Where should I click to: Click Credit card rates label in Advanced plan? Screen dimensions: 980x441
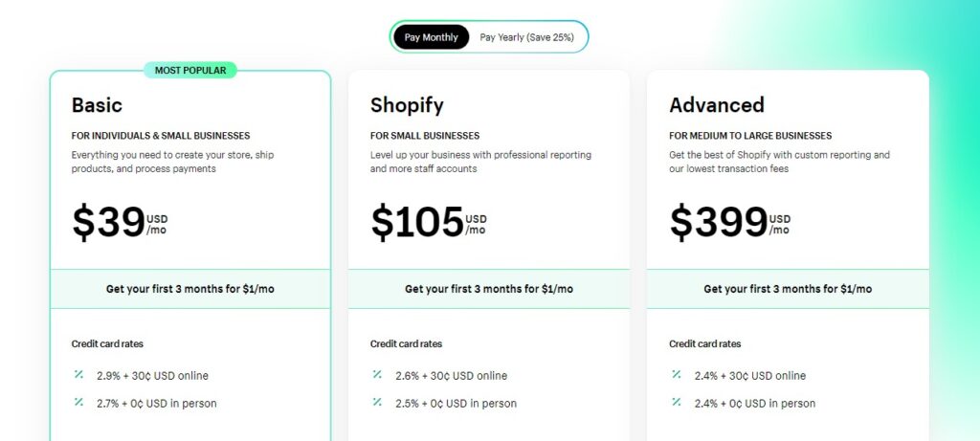tap(705, 343)
